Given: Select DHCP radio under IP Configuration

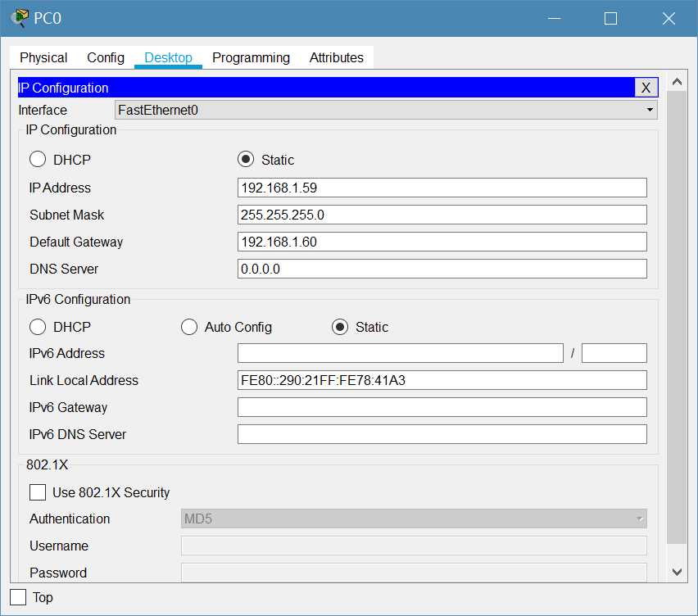Looking at the screenshot, I should (38, 160).
